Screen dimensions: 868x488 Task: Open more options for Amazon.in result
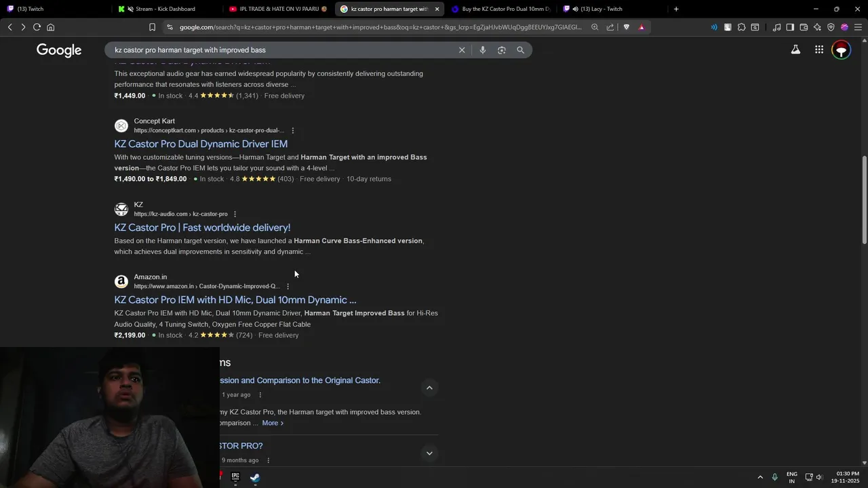coord(288,286)
